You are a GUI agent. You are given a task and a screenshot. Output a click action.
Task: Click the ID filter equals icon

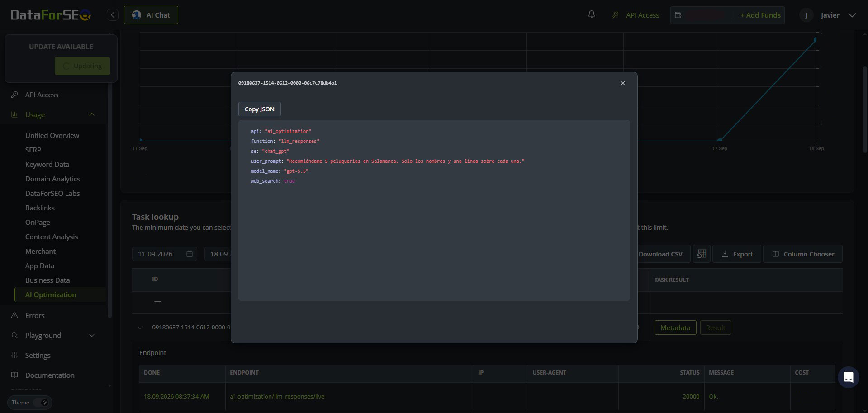coord(157,303)
